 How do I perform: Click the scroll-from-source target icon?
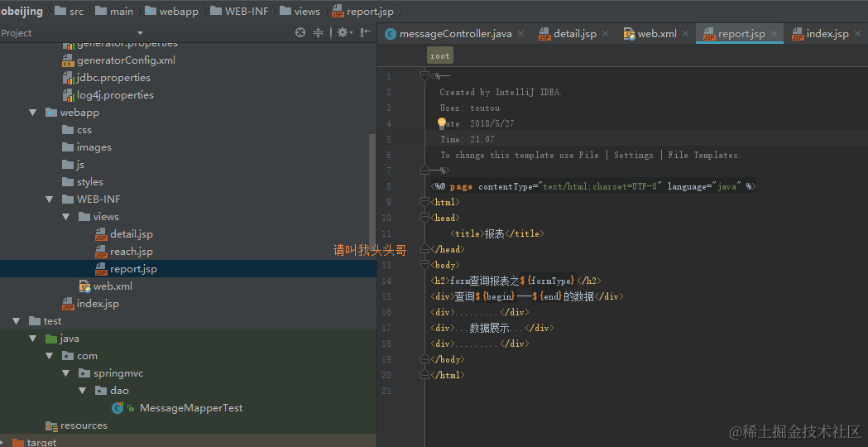(300, 32)
